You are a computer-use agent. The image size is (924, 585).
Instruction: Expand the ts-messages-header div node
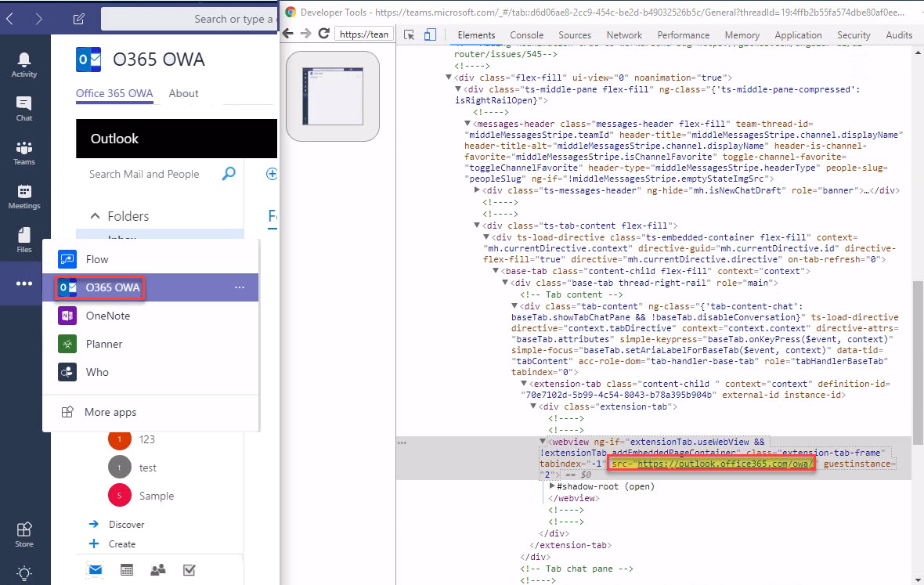pos(477,190)
